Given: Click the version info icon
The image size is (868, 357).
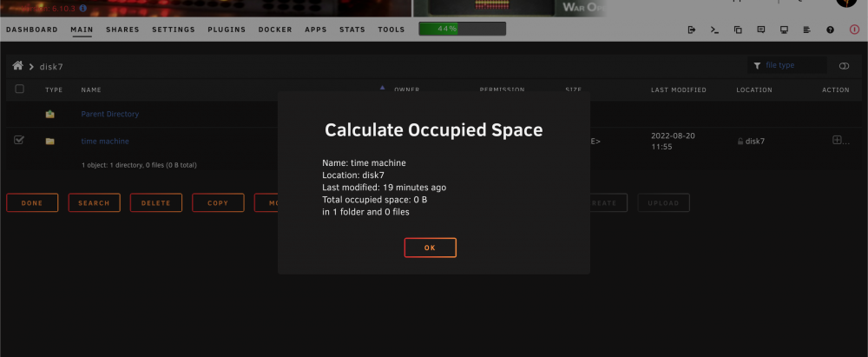Looking at the screenshot, I should (82, 9).
